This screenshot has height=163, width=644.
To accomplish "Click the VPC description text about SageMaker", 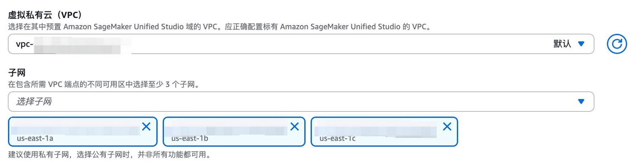I will click(x=220, y=27).
